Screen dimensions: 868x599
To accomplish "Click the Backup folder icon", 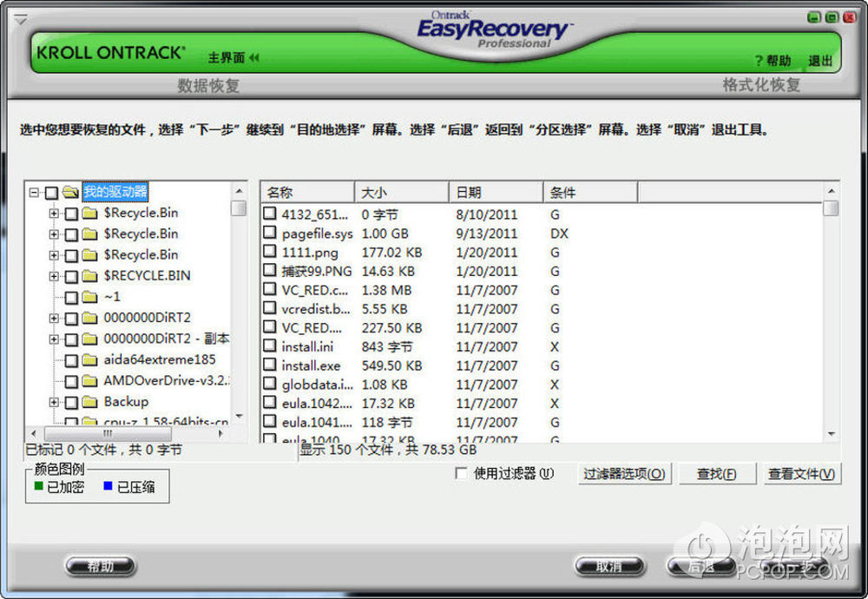I will (x=89, y=402).
